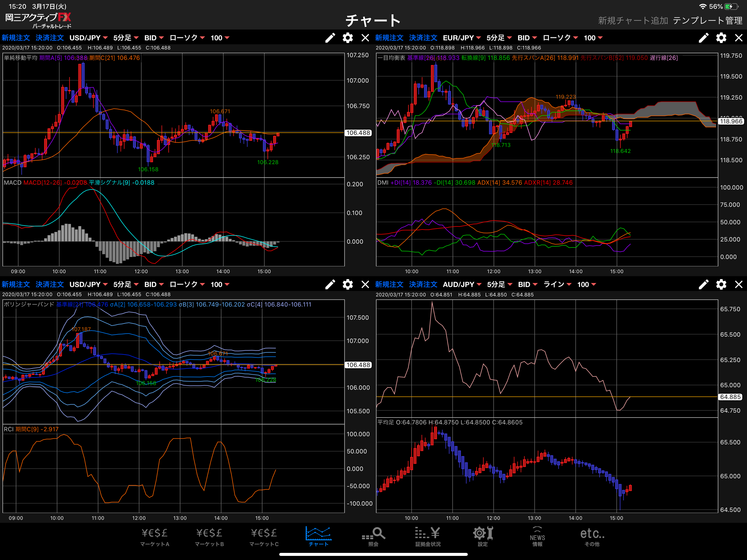This screenshot has width=747, height=560.
Task: Tap pencil draw icon on top-left USD/JPY chart
Action: pyautogui.click(x=330, y=38)
